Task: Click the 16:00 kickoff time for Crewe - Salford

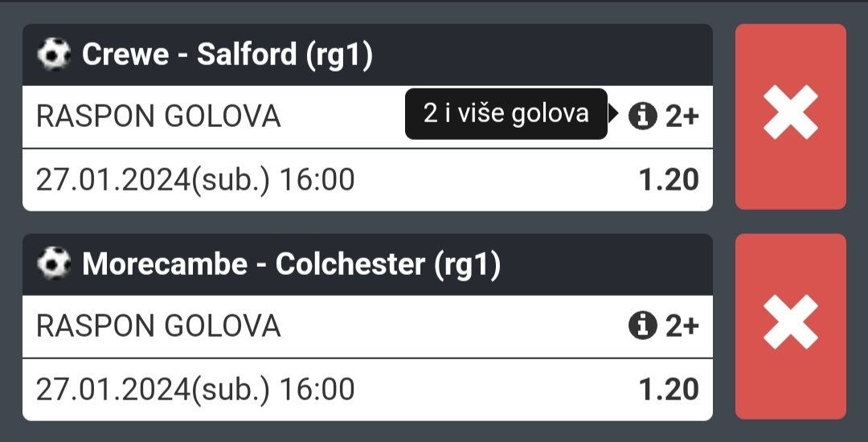Action: coord(317,180)
